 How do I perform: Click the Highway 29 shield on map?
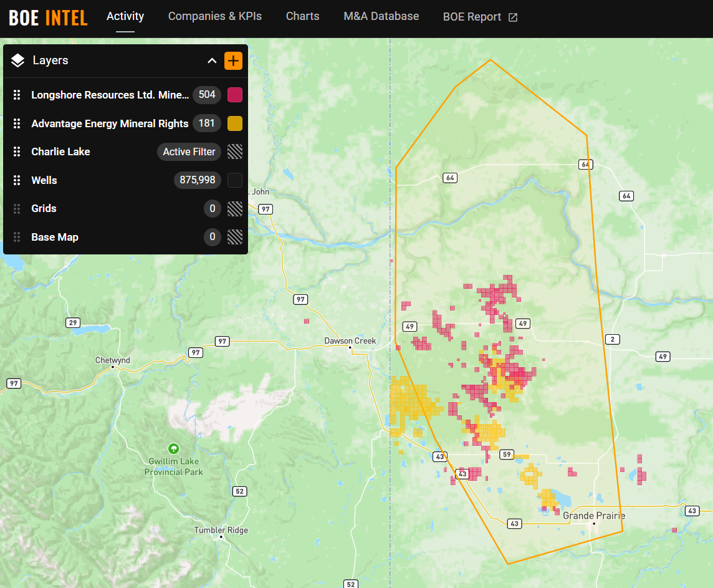pyautogui.click(x=73, y=323)
